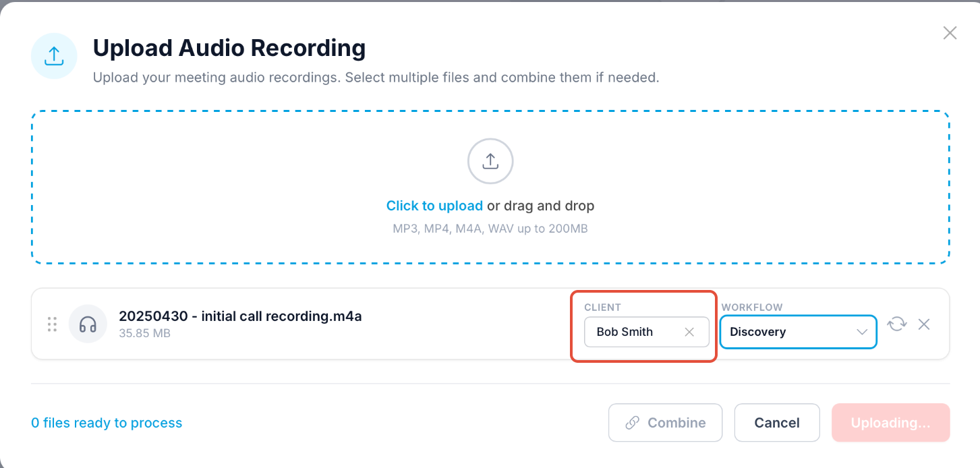Expand the Workflow chevron arrow
980x468 pixels.
click(x=861, y=332)
